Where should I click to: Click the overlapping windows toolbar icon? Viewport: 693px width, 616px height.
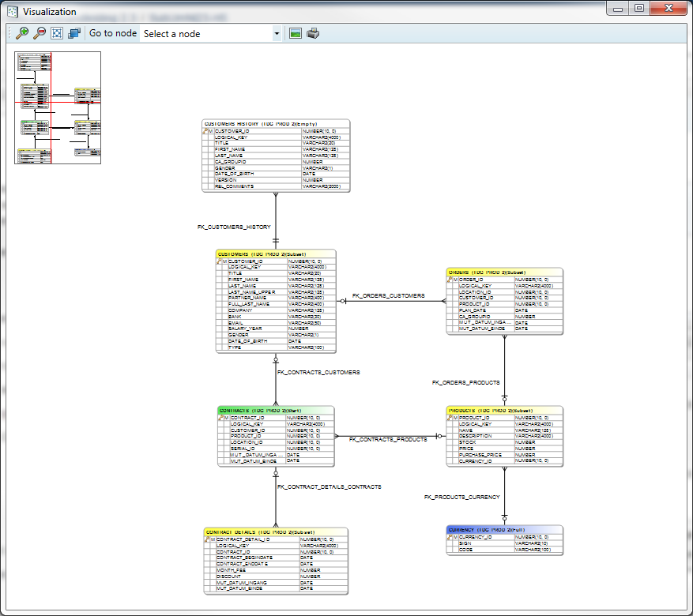coord(74,33)
